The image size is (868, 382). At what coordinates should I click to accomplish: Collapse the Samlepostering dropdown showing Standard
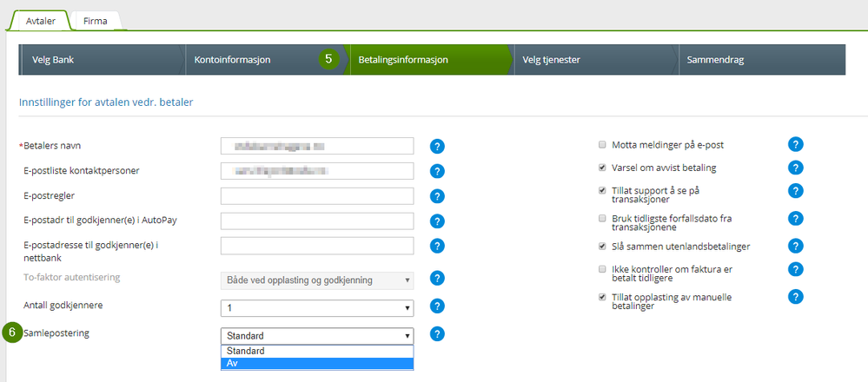[x=317, y=336]
